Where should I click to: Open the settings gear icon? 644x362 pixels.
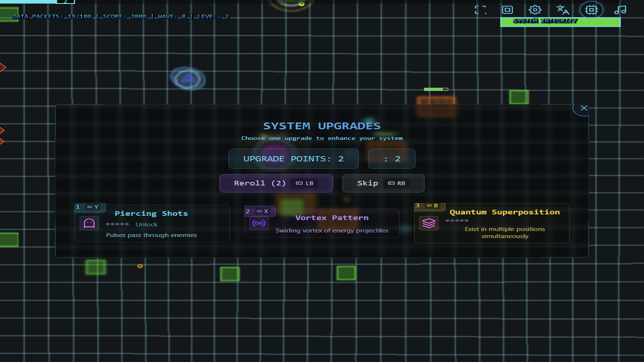[535, 10]
